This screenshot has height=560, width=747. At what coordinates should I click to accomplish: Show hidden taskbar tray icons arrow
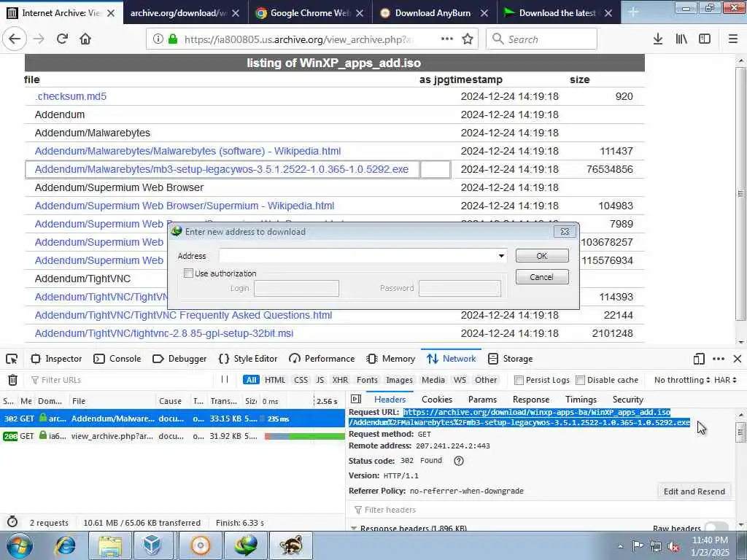(620, 547)
